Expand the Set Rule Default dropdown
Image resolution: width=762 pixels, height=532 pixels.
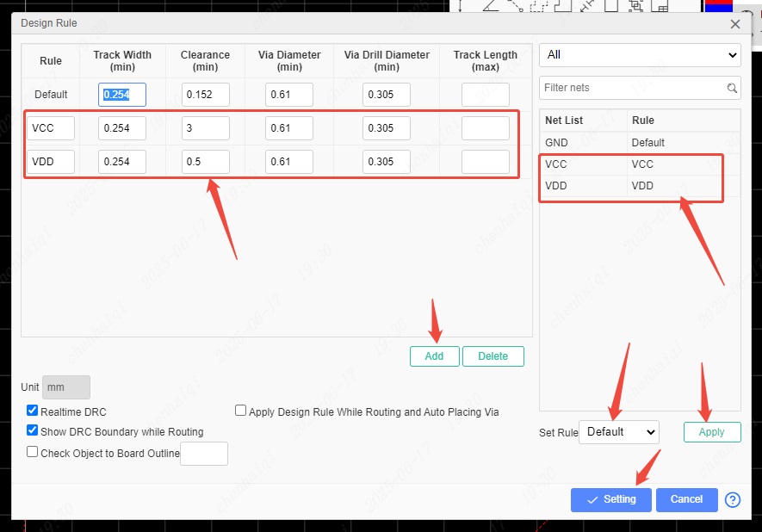pyautogui.click(x=618, y=432)
